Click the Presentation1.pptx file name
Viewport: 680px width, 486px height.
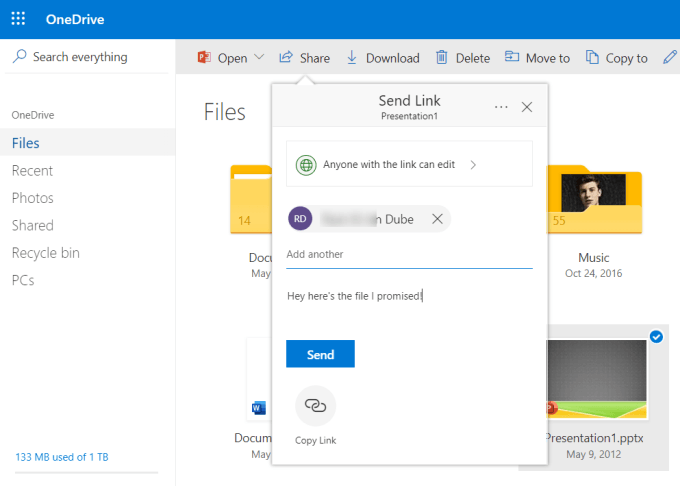[x=594, y=438]
